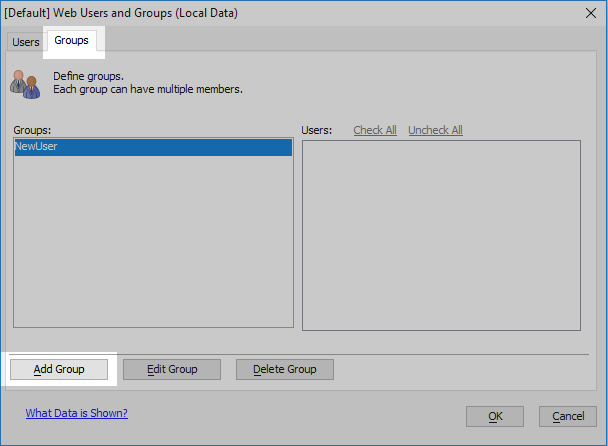The image size is (608, 446).
Task: Click empty space in Groups list
Action: pos(153,240)
